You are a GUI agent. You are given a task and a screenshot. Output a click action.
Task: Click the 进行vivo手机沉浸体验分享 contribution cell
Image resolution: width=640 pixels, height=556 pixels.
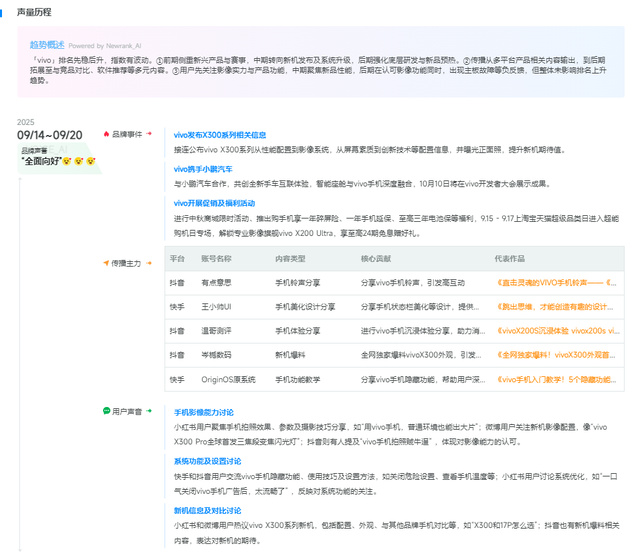423,331
